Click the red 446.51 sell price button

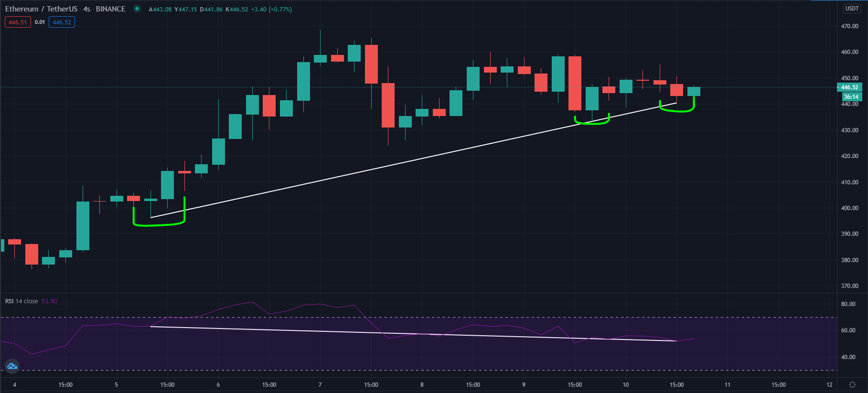[x=18, y=22]
